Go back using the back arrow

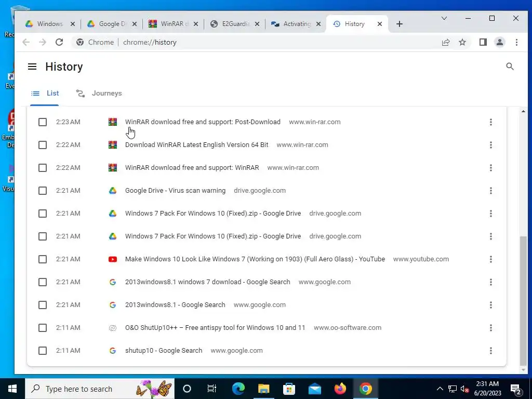tap(26, 42)
